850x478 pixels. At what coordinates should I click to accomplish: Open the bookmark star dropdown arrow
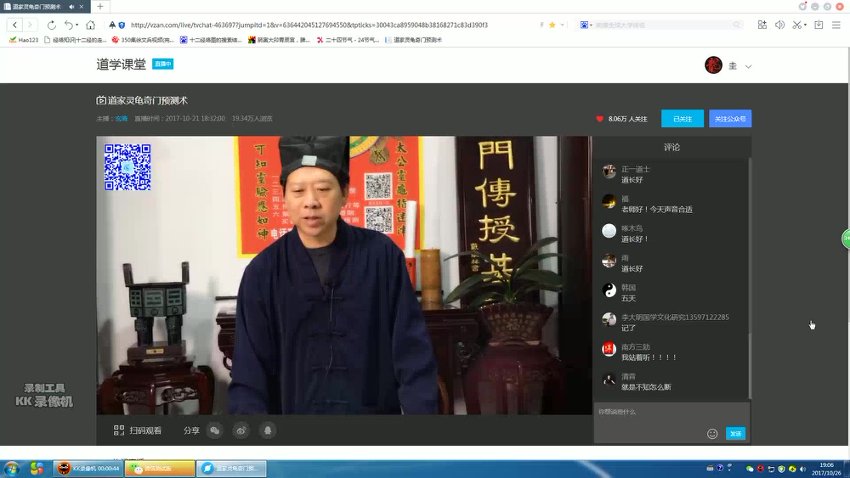coord(562,25)
